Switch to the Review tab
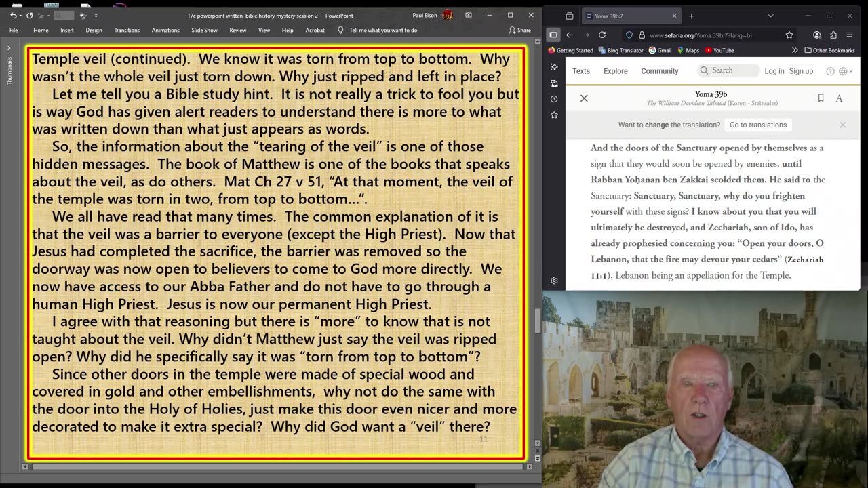868x488 pixels. pyautogui.click(x=238, y=30)
